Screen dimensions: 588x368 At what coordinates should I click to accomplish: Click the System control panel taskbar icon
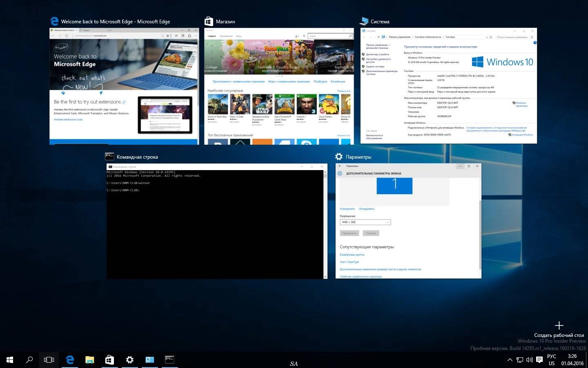(149, 360)
